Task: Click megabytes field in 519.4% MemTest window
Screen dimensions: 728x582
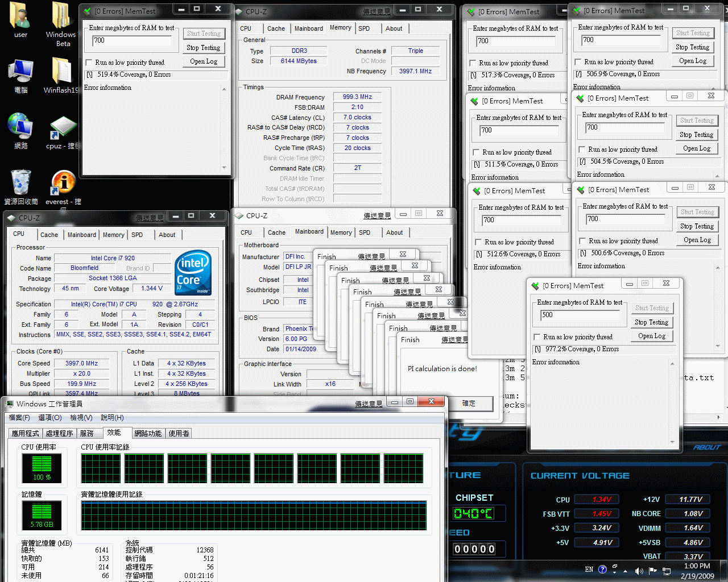Action: (131, 40)
